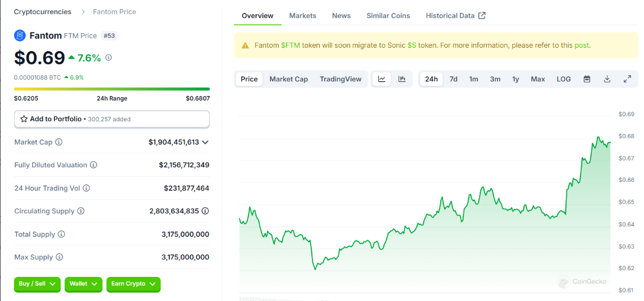The height and width of the screenshot is (301, 644).
Task: Click the 24h range progress bar
Action: click(112, 89)
